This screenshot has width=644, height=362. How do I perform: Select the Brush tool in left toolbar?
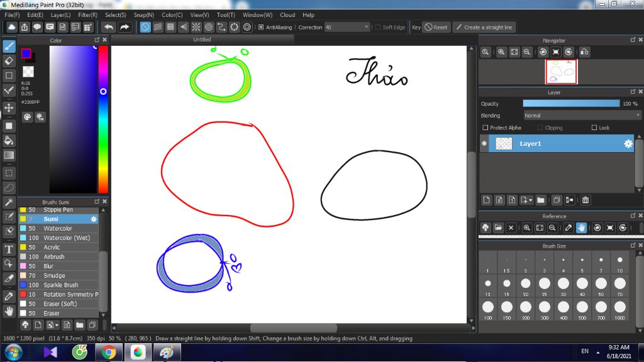tap(9, 46)
